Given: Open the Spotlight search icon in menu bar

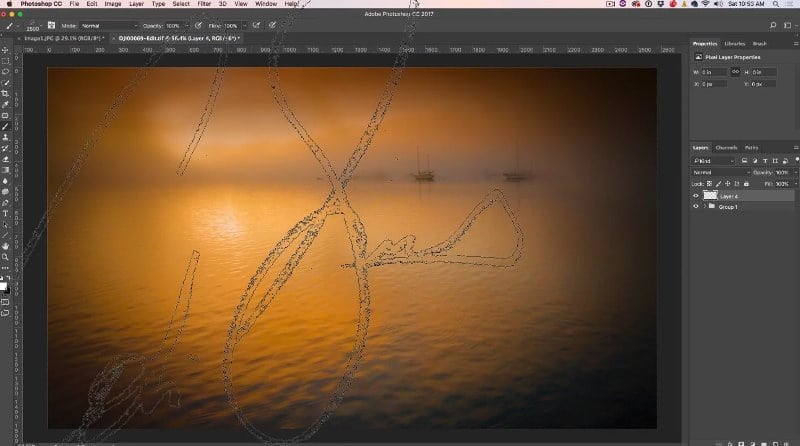Looking at the screenshot, I should click(x=776, y=4).
